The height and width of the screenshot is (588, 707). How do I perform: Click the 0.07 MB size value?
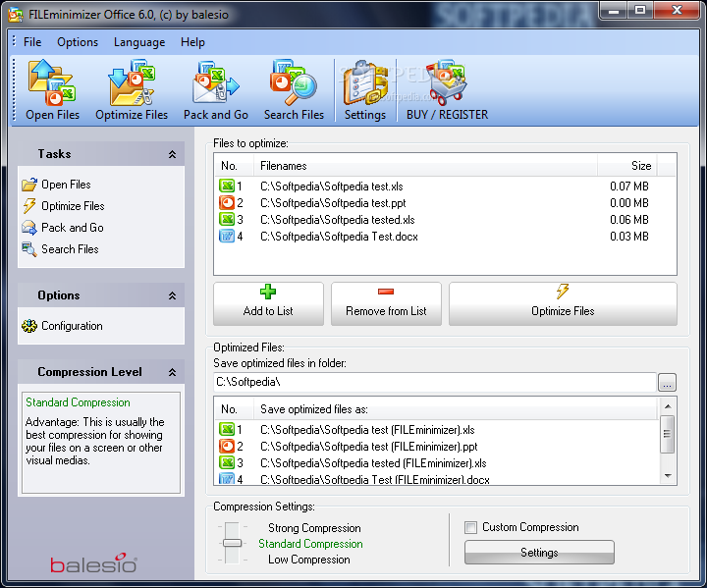629,186
